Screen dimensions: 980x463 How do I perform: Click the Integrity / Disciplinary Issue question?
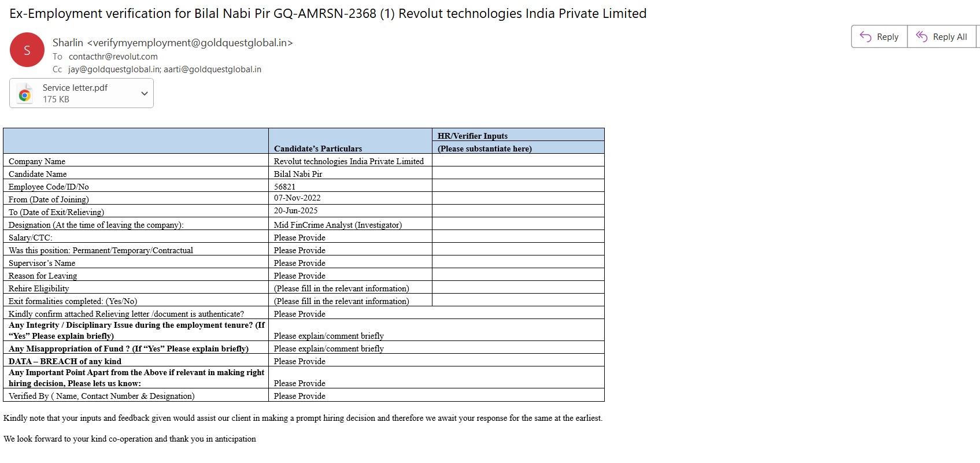point(136,331)
